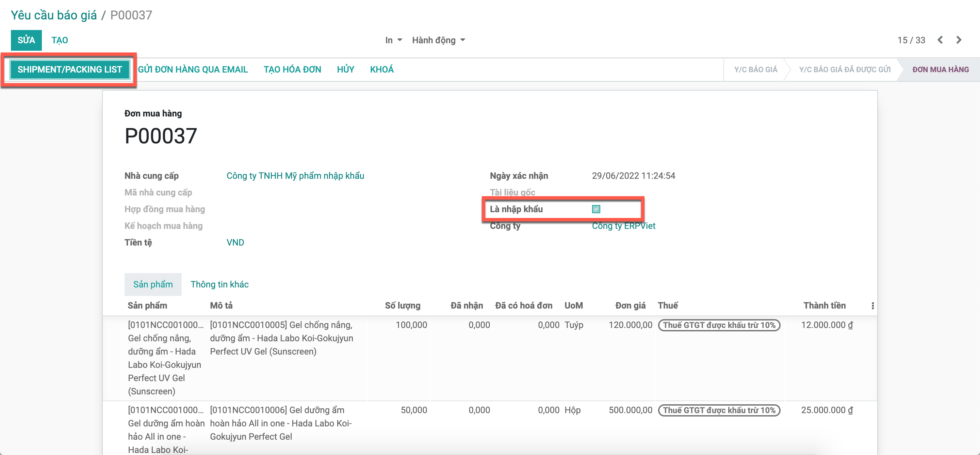The height and width of the screenshot is (455, 980).
Task: Click the TẠO create button
Action: [x=60, y=40]
